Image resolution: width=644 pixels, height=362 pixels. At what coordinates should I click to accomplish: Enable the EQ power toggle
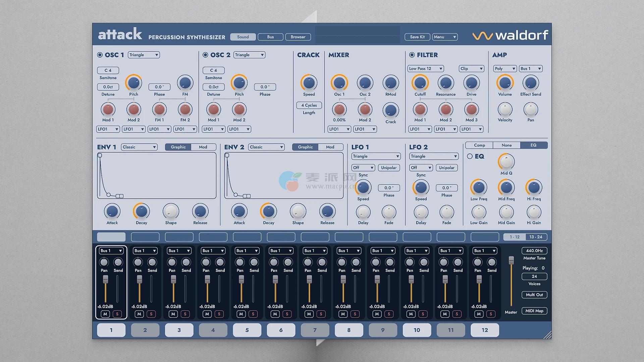pos(470,157)
